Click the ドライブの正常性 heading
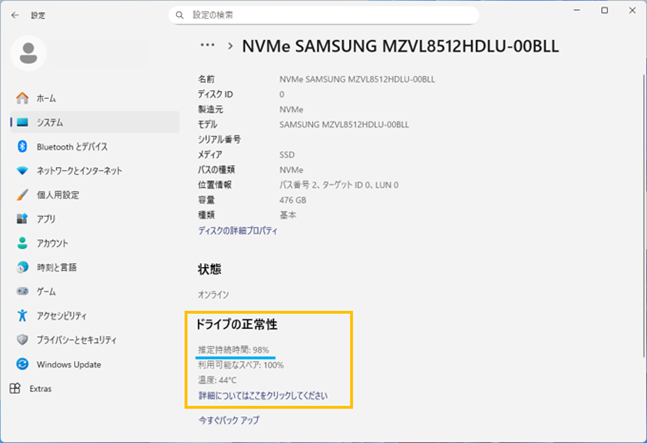647x443 pixels. [x=236, y=325]
